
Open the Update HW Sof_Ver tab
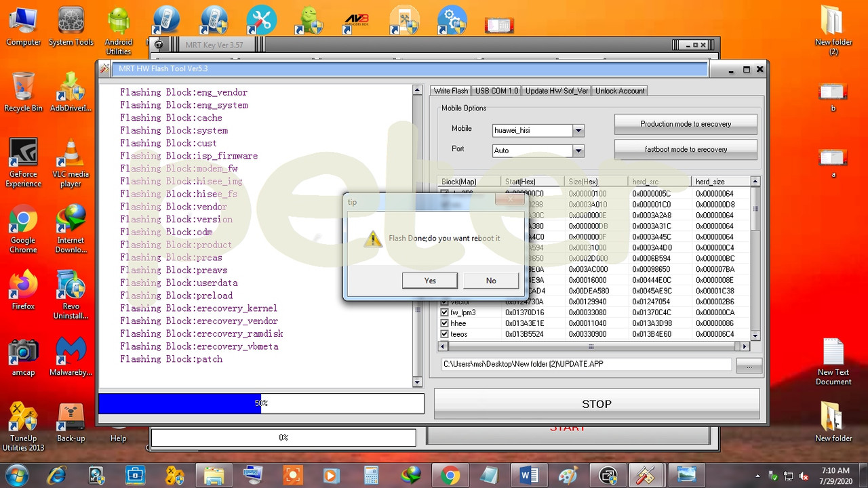click(x=557, y=91)
